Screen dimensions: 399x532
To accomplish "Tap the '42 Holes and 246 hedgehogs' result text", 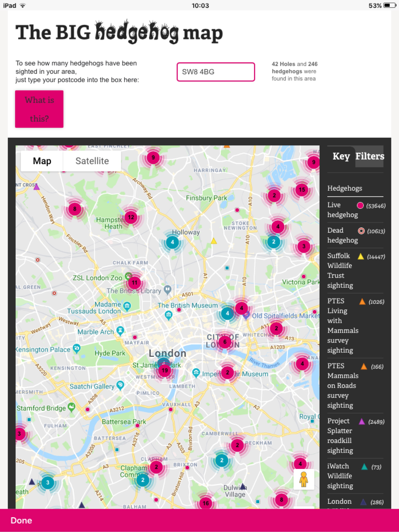I will [295, 71].
